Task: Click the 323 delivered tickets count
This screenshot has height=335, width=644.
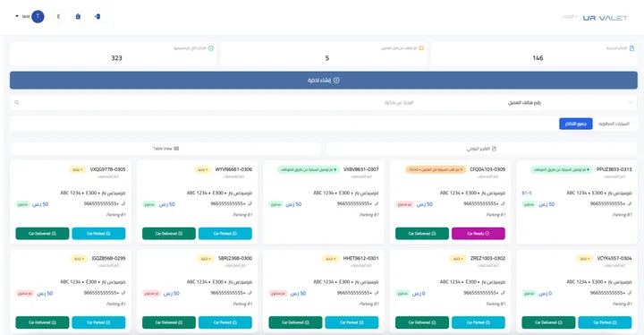Action: [116, 58]
